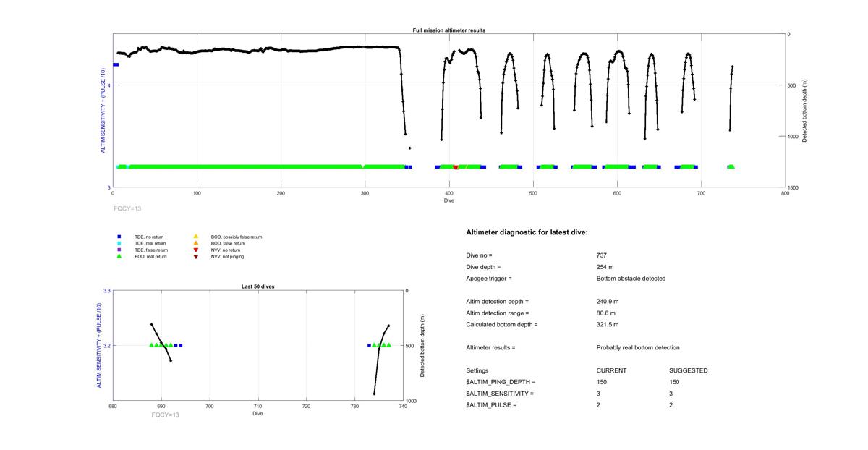Click the current $ALTIM_PING_DEPTH value 150

pyautogui.click(x=602, y=382)
